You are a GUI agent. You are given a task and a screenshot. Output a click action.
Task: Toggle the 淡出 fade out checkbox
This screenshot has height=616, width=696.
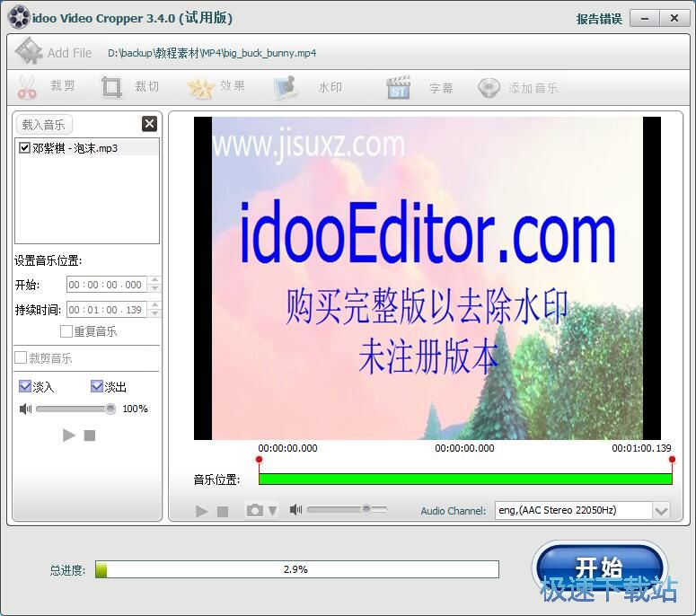click(96, 386)
